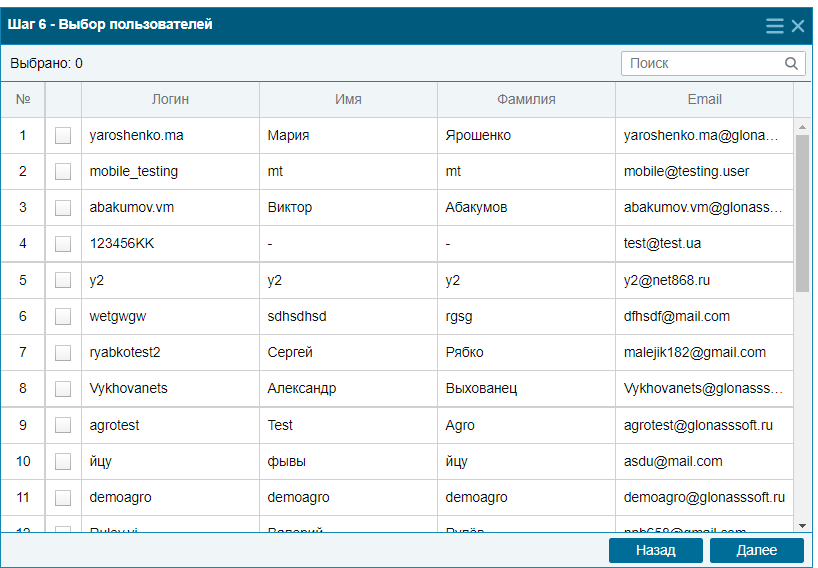
Task: Click the vertical scrollbar thumb
Action: click(802, 213)
